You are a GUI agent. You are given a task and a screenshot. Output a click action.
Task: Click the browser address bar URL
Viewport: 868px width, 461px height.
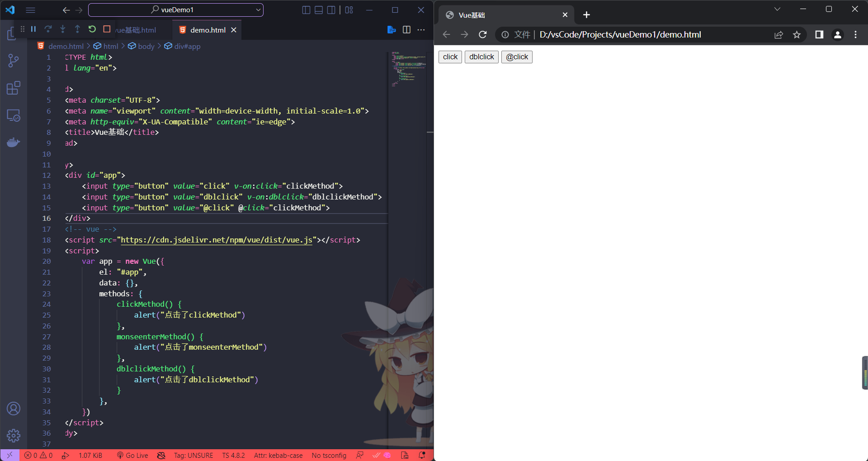tap(620, 34)
